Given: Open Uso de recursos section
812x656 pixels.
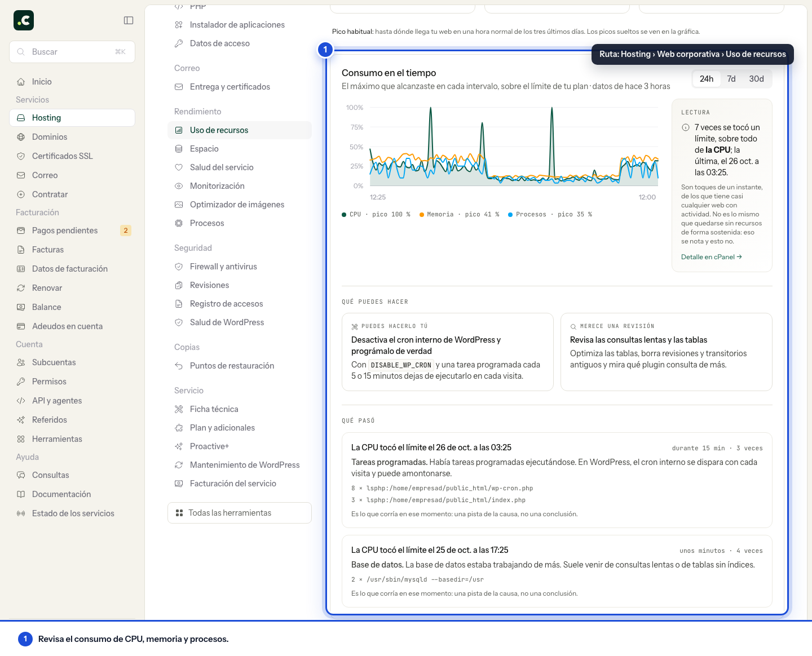Looking at the screenshot, I should click(240, 130).
